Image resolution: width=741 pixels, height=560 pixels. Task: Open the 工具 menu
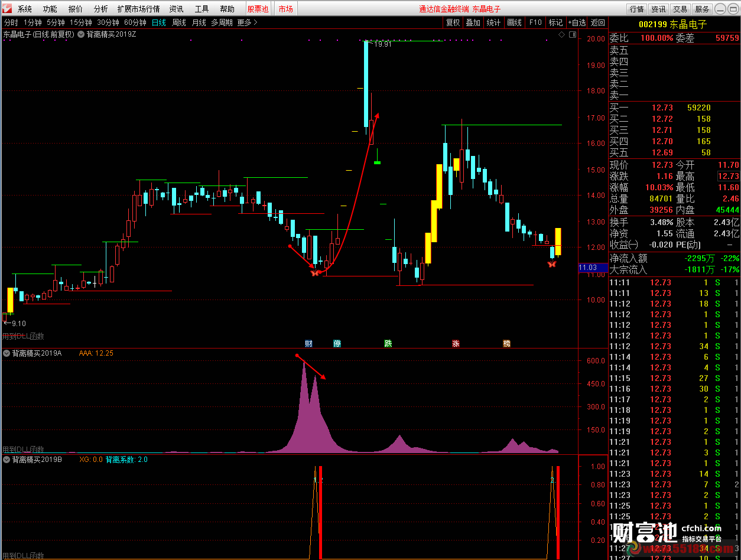point(202,9)
